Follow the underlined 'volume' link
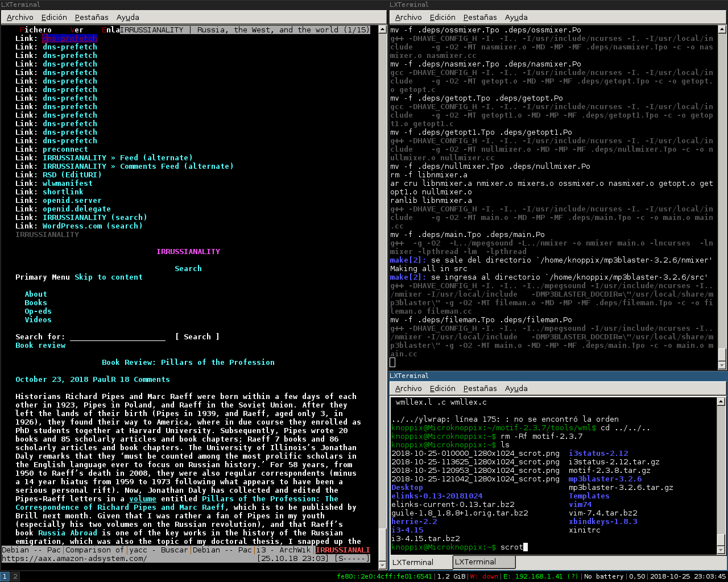This screenshot has height=582, width=728. pos(143,498)
